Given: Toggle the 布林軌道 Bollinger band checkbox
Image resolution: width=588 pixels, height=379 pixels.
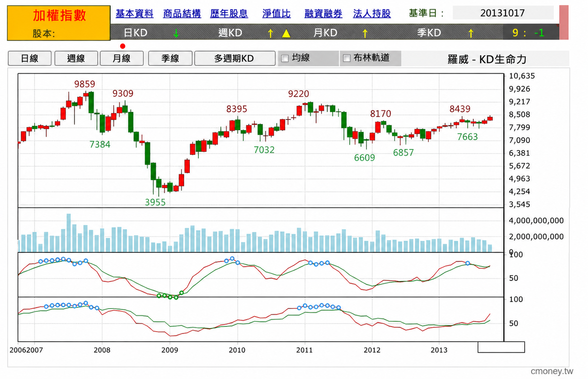Looking at the screenshot, I should point(347,58).
